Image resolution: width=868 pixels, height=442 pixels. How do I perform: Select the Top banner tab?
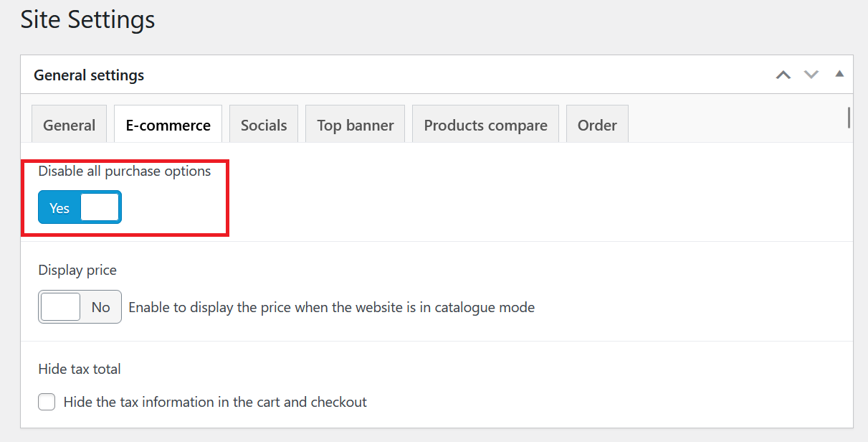tap(355, 124)
